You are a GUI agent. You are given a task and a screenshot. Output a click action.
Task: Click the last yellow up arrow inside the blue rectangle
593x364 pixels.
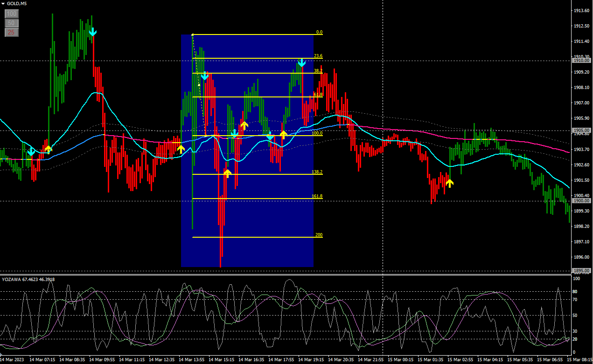click(283, 135)
